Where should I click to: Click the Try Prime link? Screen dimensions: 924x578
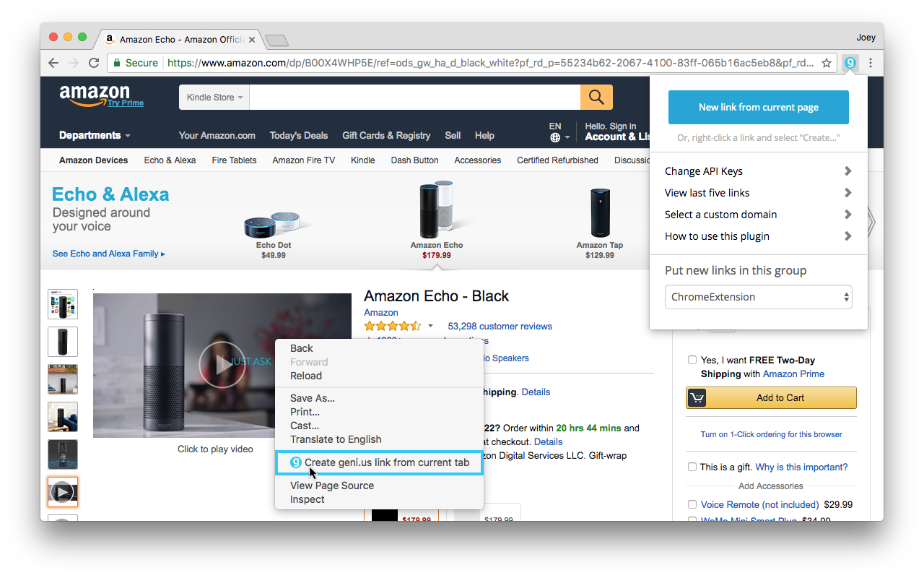point(126,103)
